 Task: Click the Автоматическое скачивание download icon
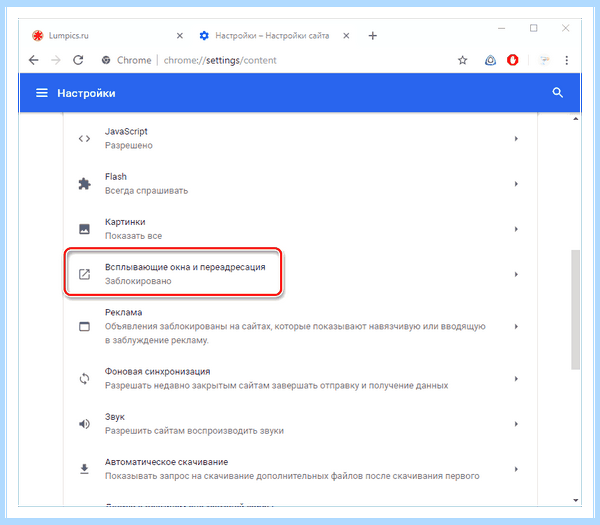click(84, 469)
